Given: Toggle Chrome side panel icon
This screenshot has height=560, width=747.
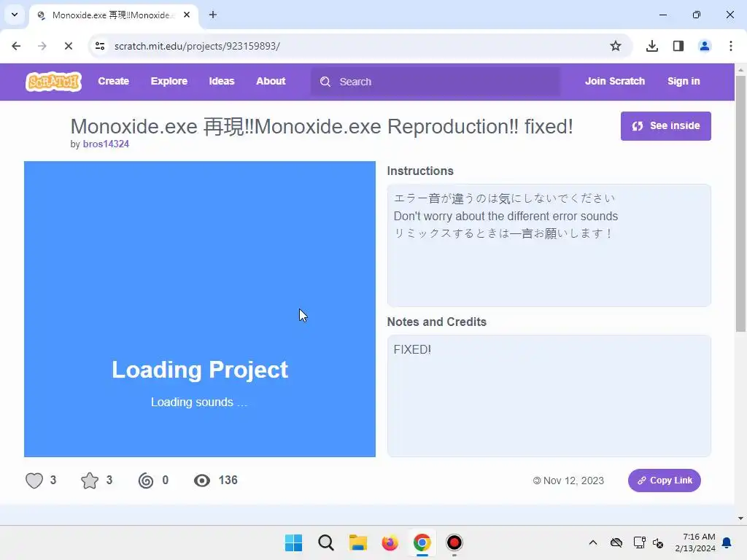Looking at the screenshot, I should click(678, 46).
